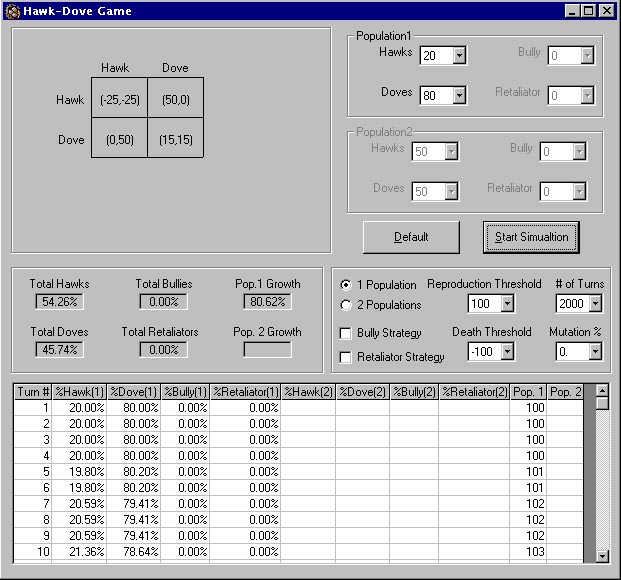621x580 pixels.
Task: Click the %Dove(1) column header
Action: (x=134, y=392)
